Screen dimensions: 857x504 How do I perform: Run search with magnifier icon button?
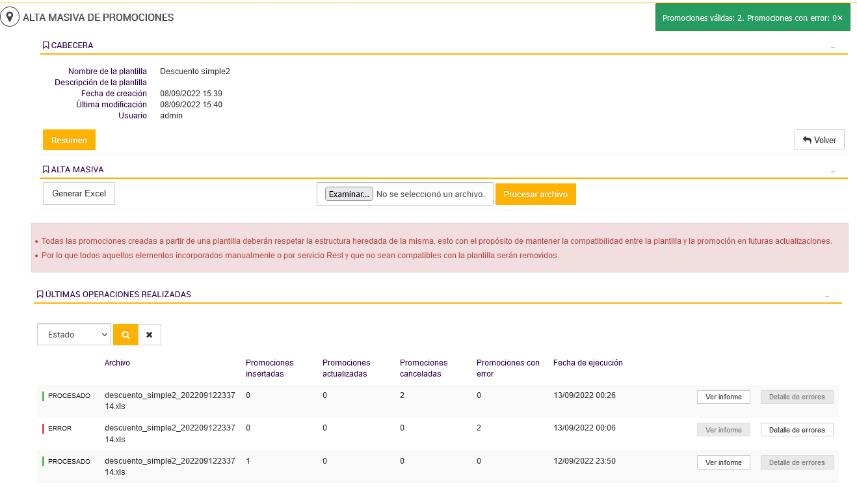pyautogui.click(x=125, y=334)
